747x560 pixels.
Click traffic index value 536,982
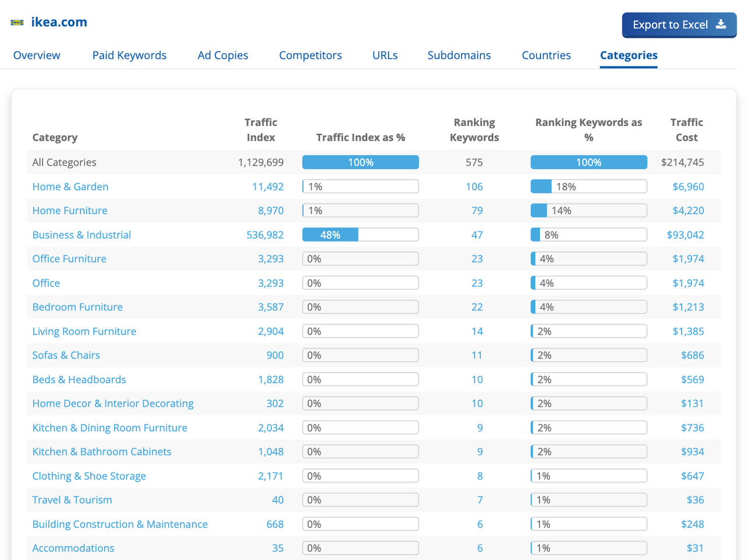pos(265,235)
